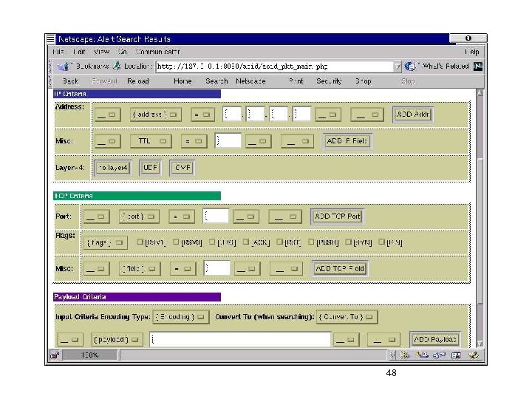The height and width of the screenshot is (399, 532).
Task: Select the ICMP layer-4 button
Action: click(183, 168)
